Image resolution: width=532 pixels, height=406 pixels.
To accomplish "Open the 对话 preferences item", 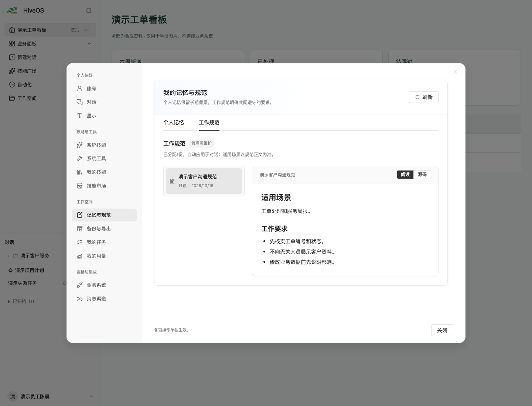I will [x=104, y=102].
